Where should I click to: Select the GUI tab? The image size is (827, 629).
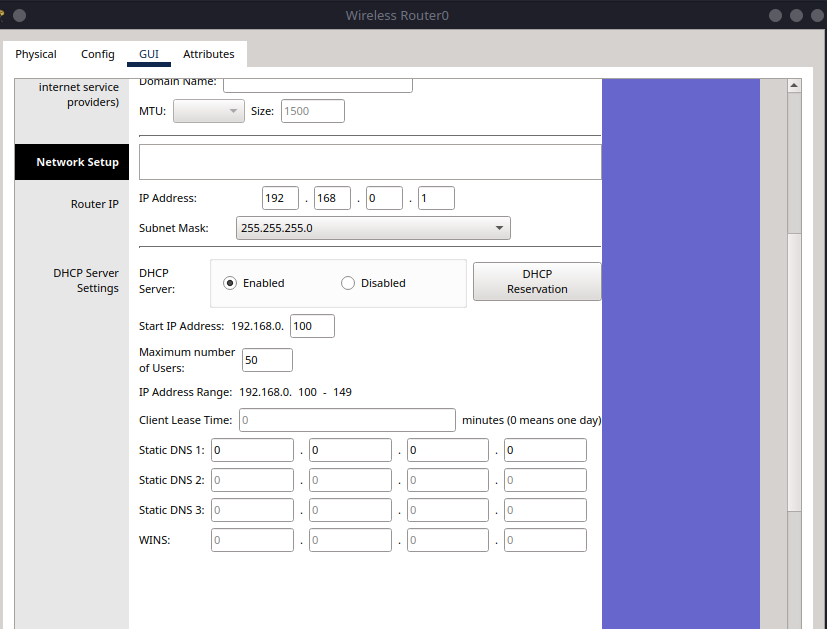149,54
